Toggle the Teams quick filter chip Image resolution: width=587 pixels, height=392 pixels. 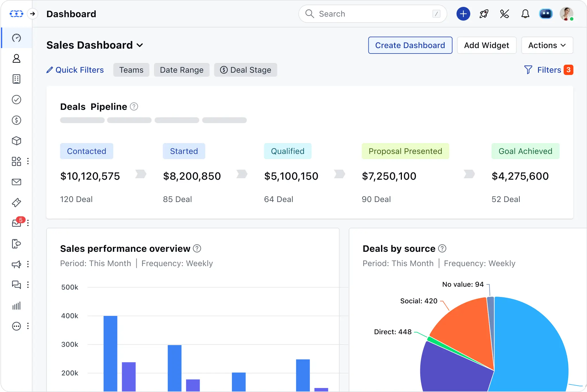tap(131, 70)
